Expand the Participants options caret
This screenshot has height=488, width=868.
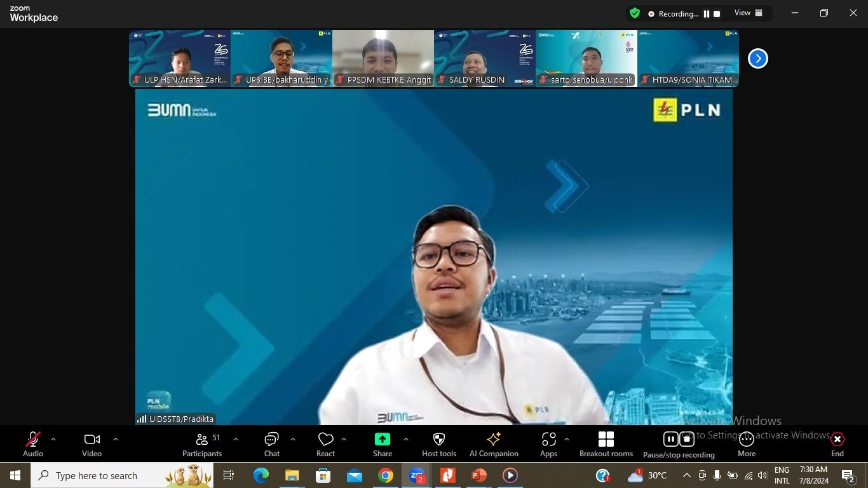[x=236, y=439]
